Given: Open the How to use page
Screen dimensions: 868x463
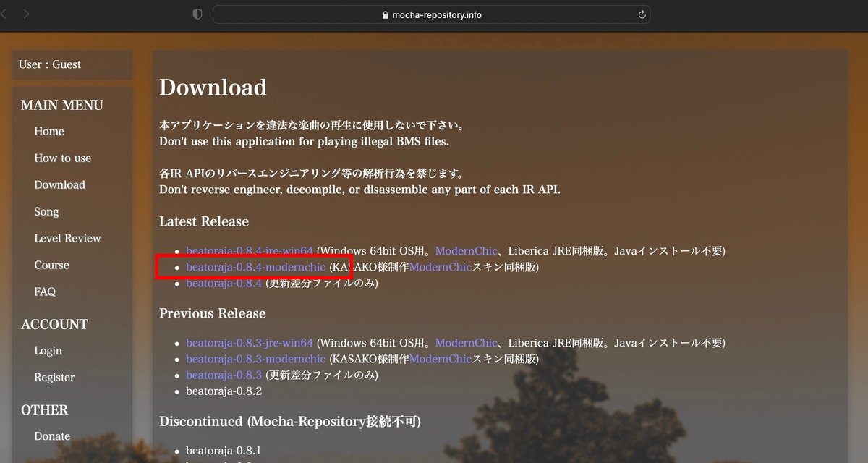Looking at the screenshot, I should pyautogui.click(x=63, y=158).
